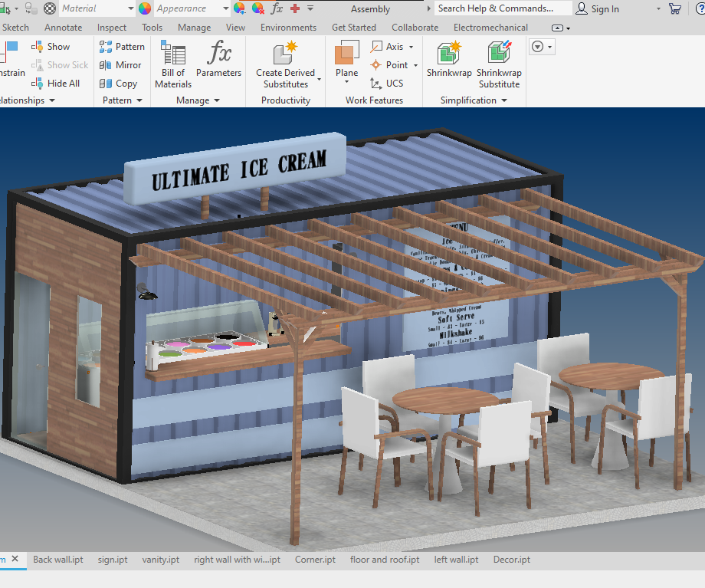
Task: Switch to the View ribbon tab
Action: point(235,28)
